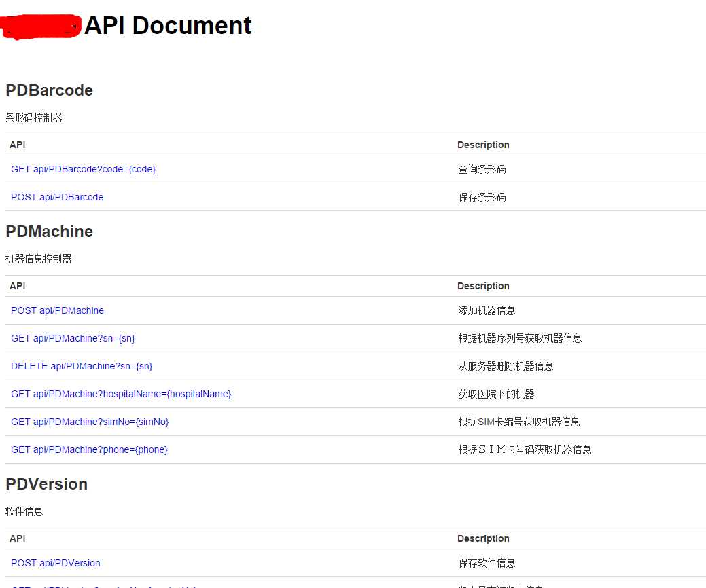Click the PDVersion section heading
This screenshot has width=706, height=588.
pos(46,484)
